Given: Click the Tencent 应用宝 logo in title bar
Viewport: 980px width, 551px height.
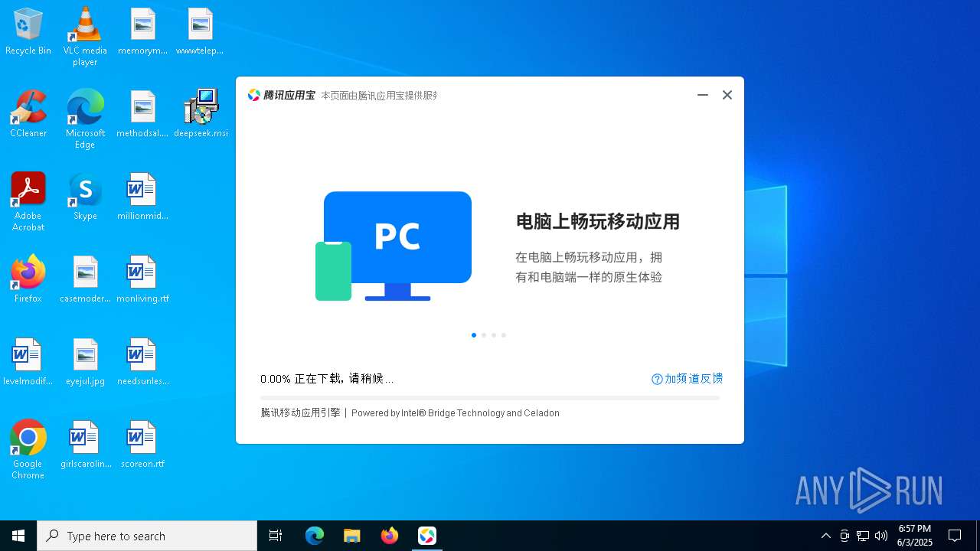Looking at the screenshot, I should (x=281, y=95).
